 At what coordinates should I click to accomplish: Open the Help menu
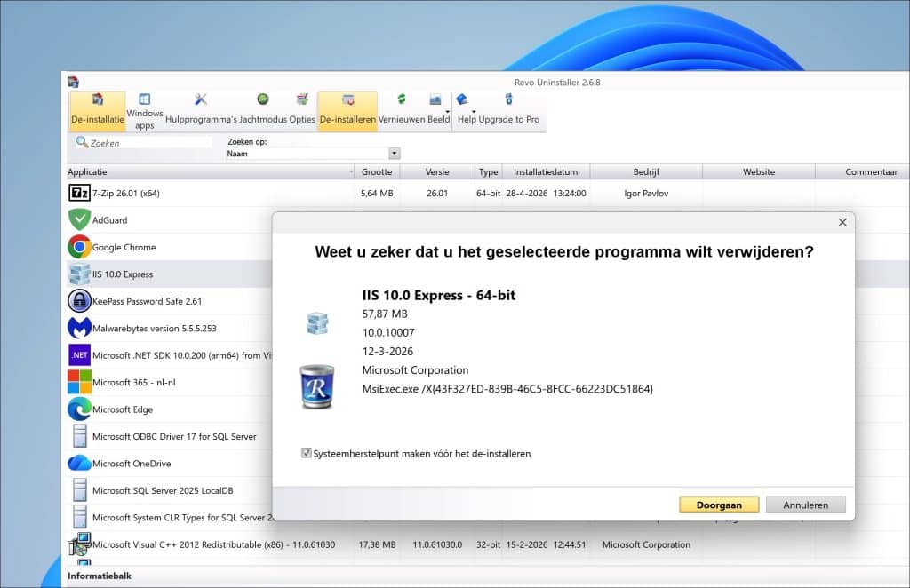pos(466,111)
